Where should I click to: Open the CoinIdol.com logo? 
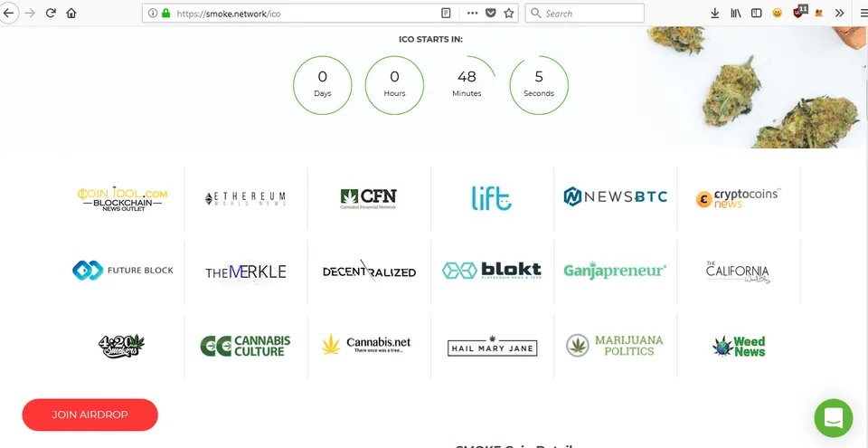(x=122, y=198)
